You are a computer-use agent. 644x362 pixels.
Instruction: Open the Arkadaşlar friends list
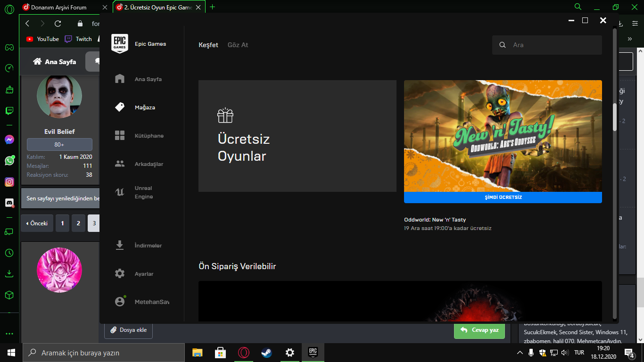pos(139,164)
